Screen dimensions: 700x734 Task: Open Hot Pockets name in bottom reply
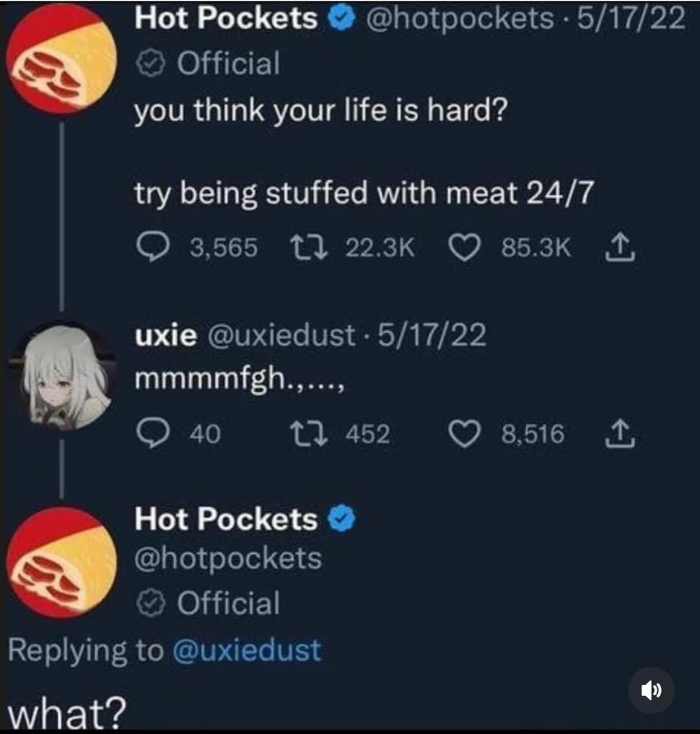(226, 519)
